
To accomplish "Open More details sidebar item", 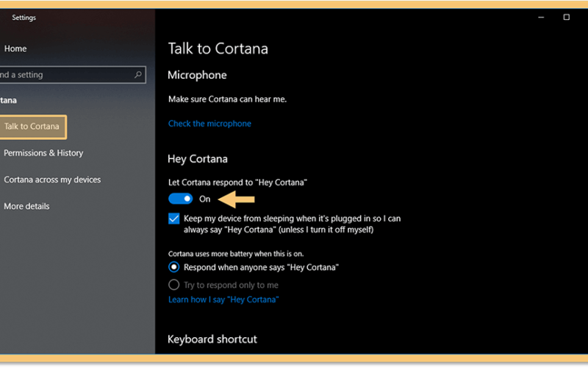I will point(26,206).
